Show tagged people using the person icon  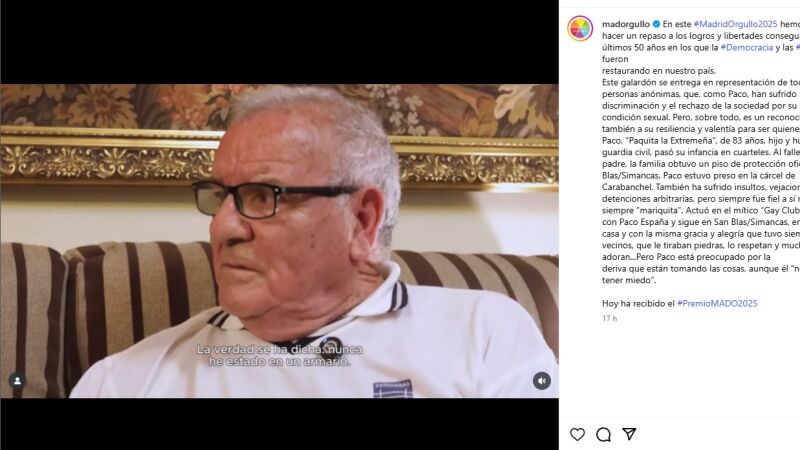point(17,381)
